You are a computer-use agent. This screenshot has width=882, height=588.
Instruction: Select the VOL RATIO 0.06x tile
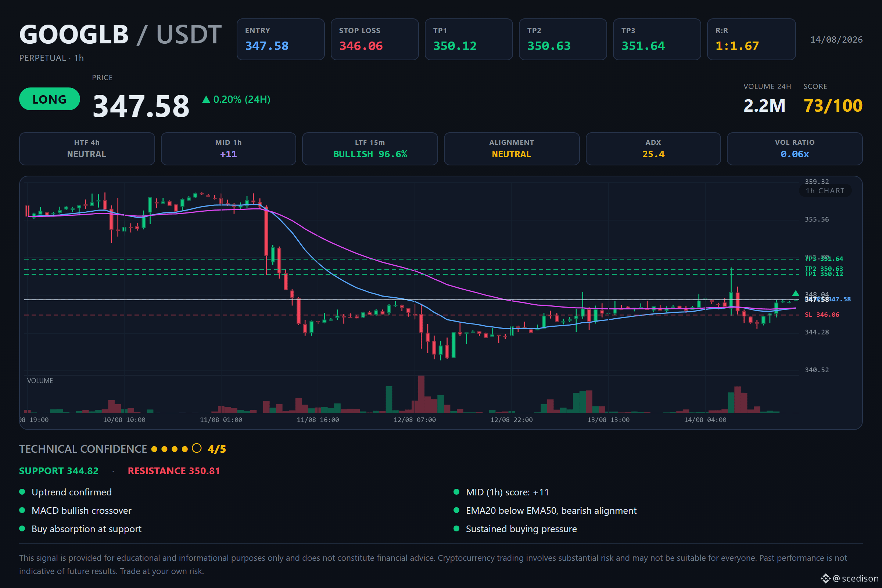click(795, 149)
